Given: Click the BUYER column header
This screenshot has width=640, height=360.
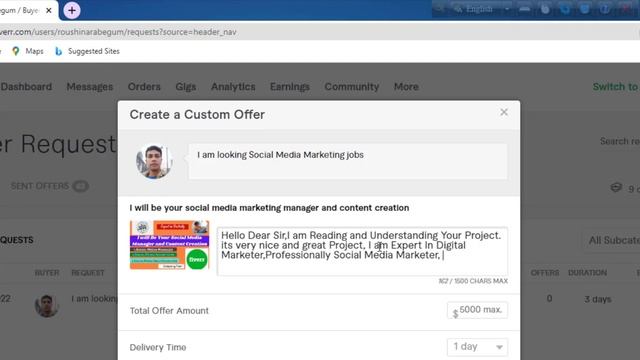Looking at the screenshot, I should 47,273.
